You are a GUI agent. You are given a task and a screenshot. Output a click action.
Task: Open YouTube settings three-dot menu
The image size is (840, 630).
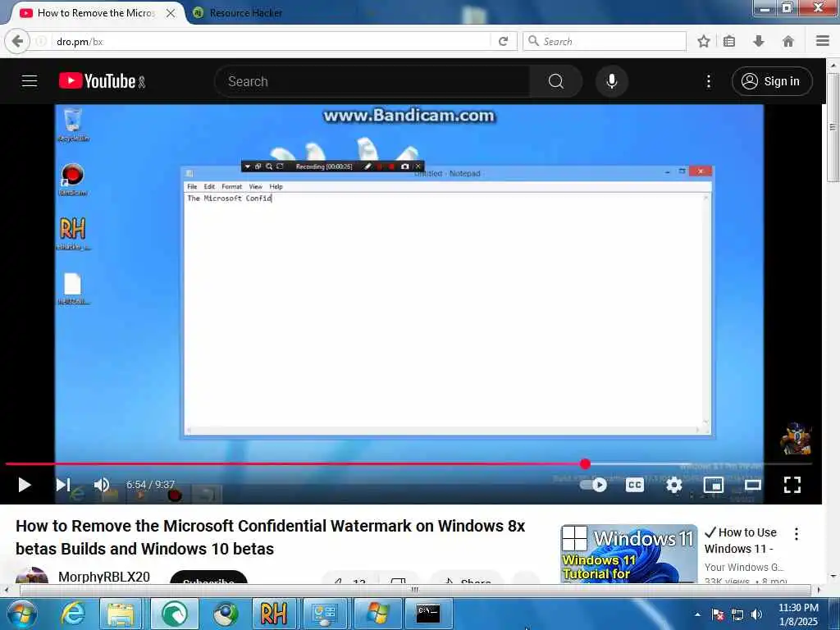(x=709, y=81)
